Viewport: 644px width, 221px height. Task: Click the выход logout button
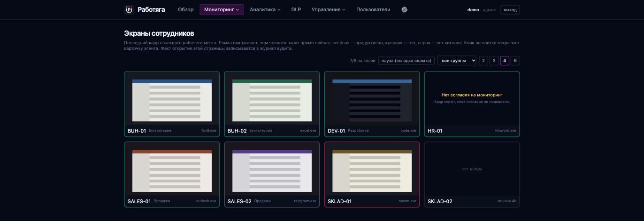coord(510,9)
